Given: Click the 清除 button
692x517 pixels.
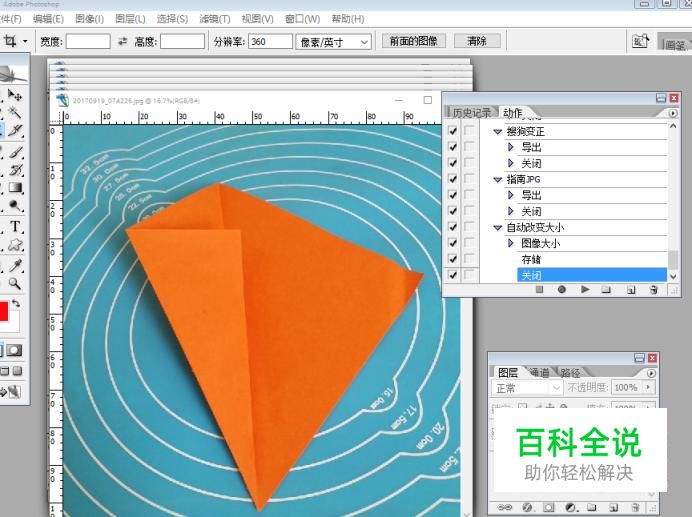Looking at the screenshot, I should pos(477,41).
